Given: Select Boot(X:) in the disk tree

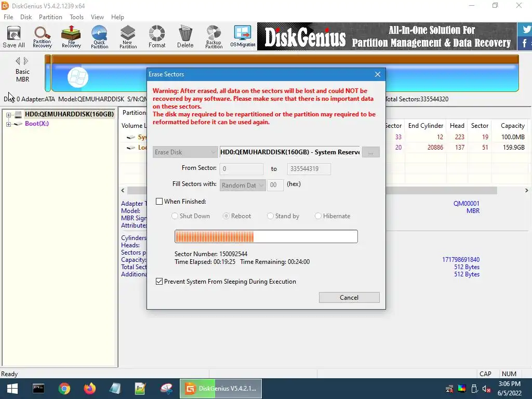Looking at the screenshot, I should pos(37,124).
